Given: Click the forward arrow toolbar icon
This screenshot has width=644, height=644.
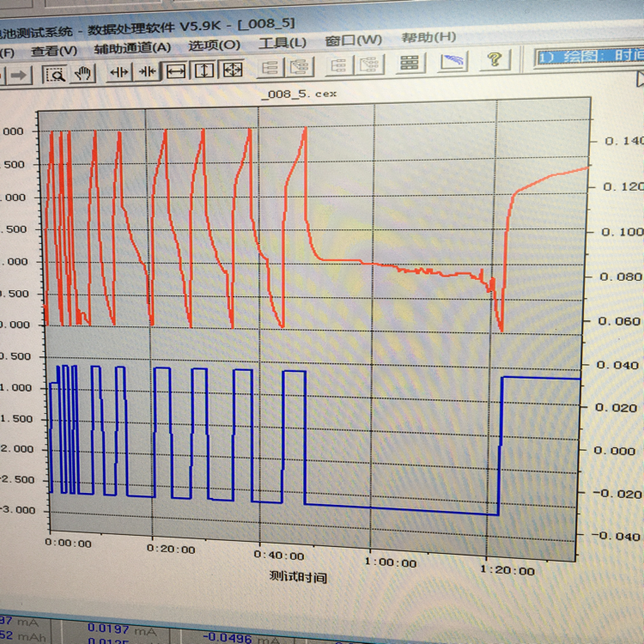Looking at the screenshot, I should point(18,76).
